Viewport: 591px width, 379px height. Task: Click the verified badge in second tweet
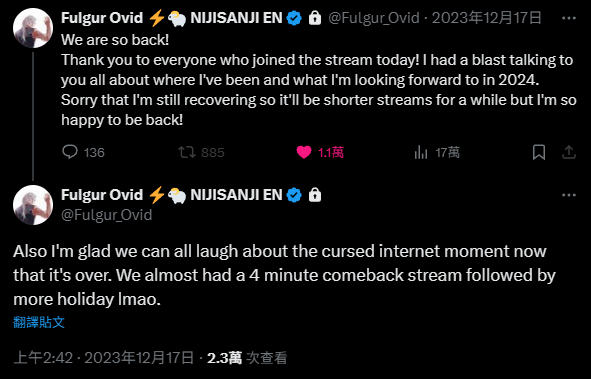tap(294, 195)
